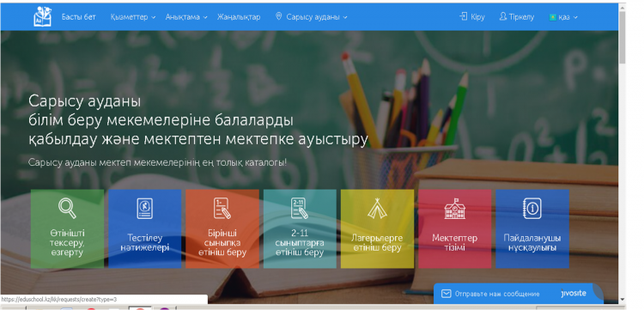Screen dimensions: 644x310
Task: Open Тестілеу нәтижелері tile
Action: coord(144,228)
